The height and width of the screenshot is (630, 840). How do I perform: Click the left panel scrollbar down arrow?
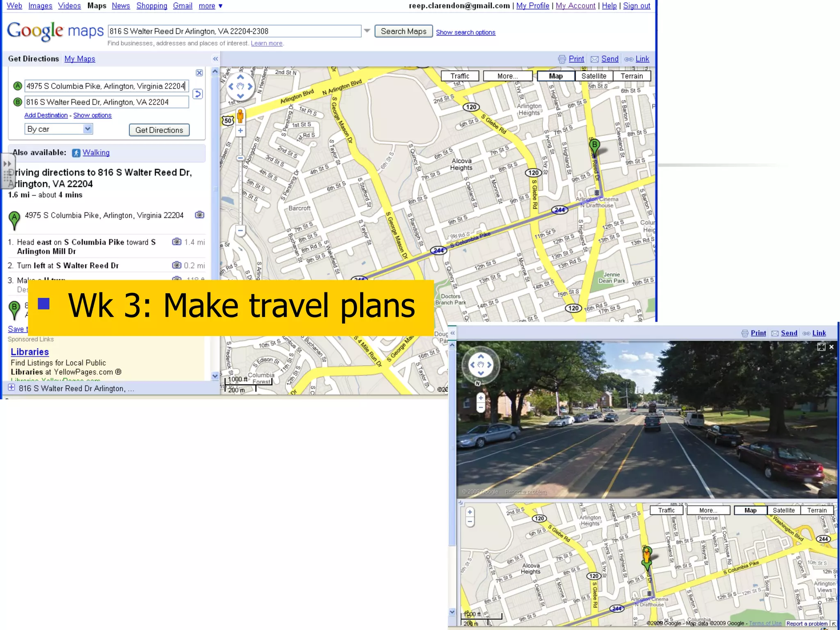(215, 376)
